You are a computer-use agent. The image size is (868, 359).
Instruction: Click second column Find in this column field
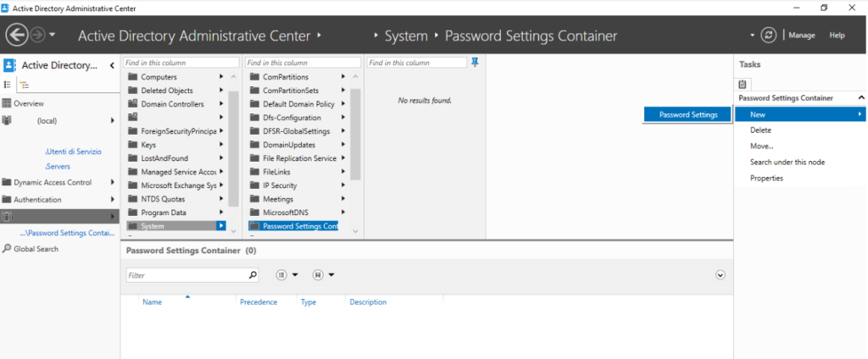coord(303,63)
